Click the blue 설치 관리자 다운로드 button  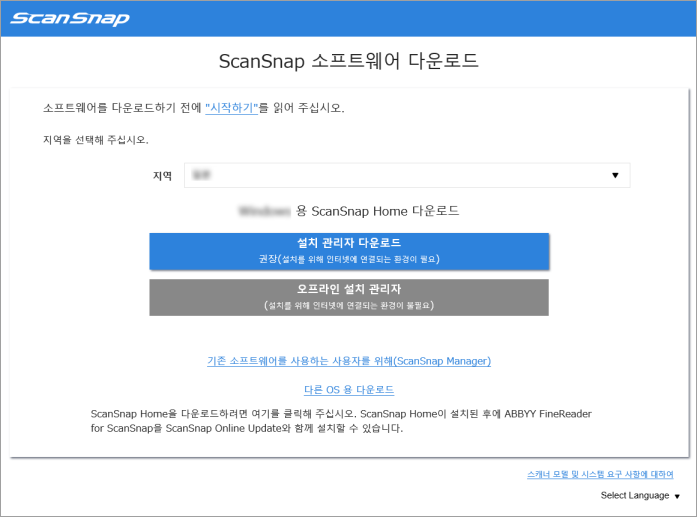[x=349, y=251]
